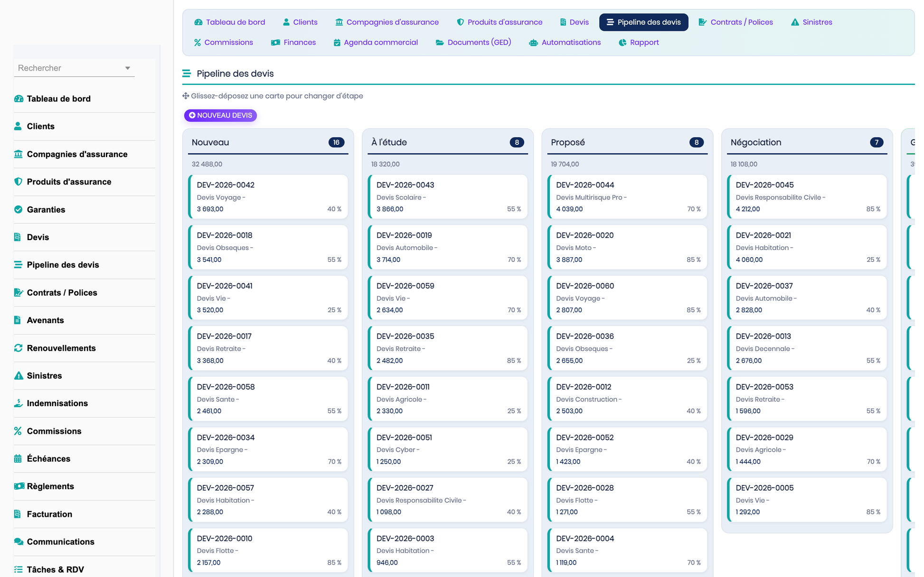Click the 85 % value on DEV-2026-0010 card
Screen dimensions: 924x577
[x=334, y=562]
